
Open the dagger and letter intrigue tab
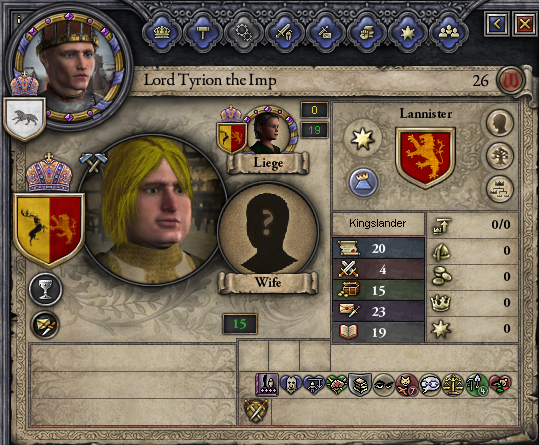pyautogui.click(x=326, y=33)
